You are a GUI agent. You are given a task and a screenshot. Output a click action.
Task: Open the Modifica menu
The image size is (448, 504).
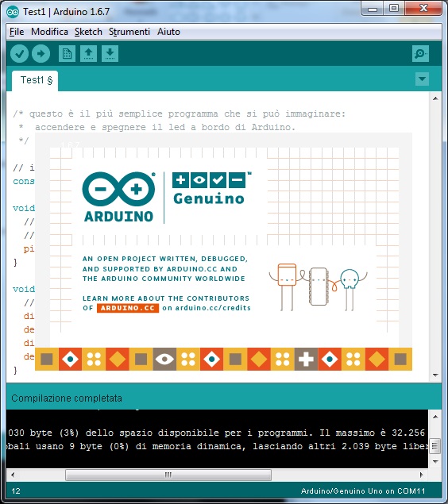pyautogui.click(x=49, y=32)
